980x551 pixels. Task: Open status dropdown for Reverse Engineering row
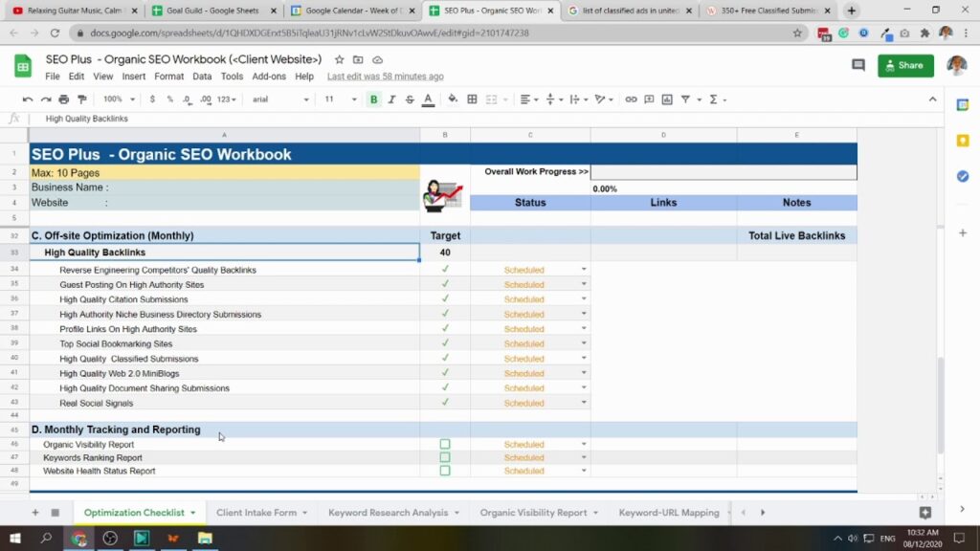(584, 269)
